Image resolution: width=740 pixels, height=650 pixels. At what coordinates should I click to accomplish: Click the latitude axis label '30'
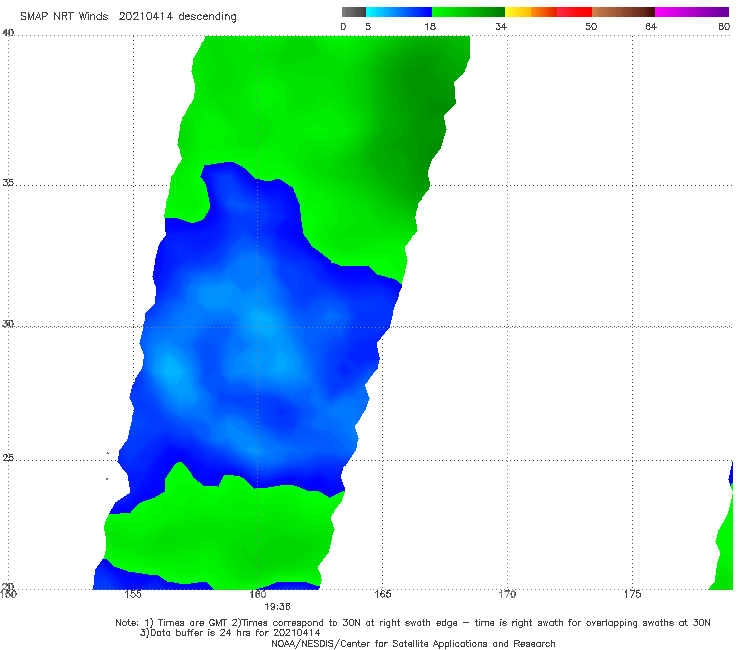click(x=8, y=324)
